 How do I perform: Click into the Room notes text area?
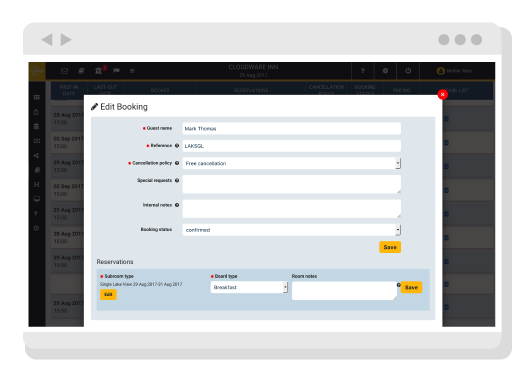click(x=344, y=291)
